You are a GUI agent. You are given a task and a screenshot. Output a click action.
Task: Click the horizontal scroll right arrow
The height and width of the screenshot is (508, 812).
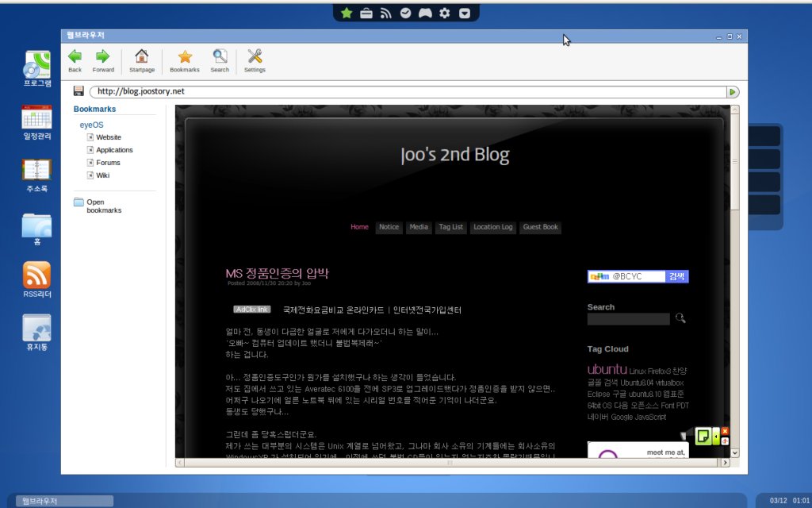[725, 463]
